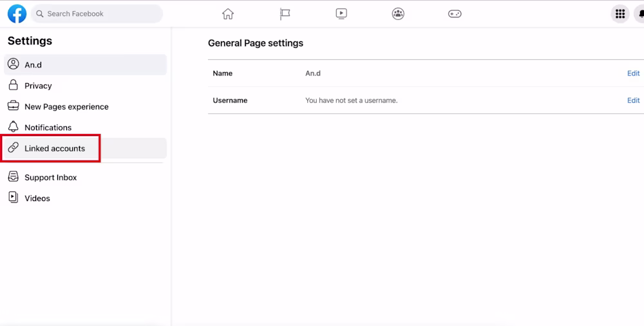Open the nine-dot apps menu

click(620, 14)
